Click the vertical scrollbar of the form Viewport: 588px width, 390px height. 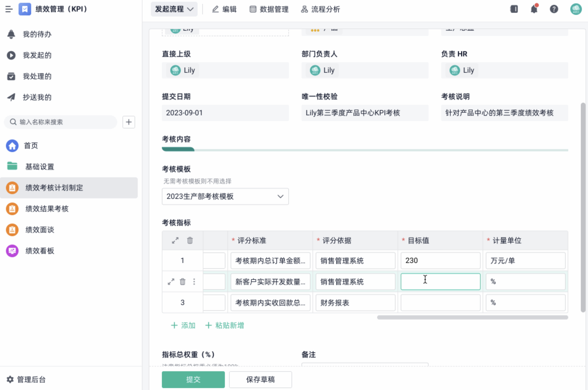[583, 207]
